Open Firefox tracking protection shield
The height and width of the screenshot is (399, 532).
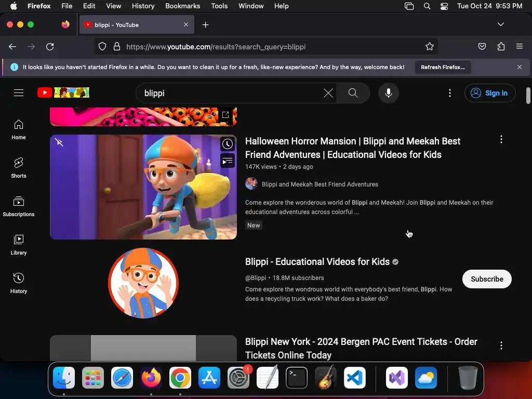coord(102,46)
